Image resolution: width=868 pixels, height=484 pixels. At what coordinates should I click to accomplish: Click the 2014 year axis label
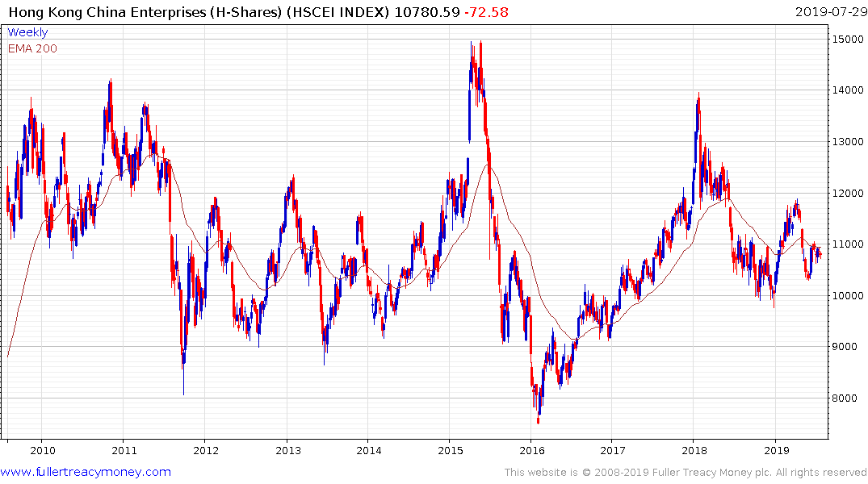369,450
